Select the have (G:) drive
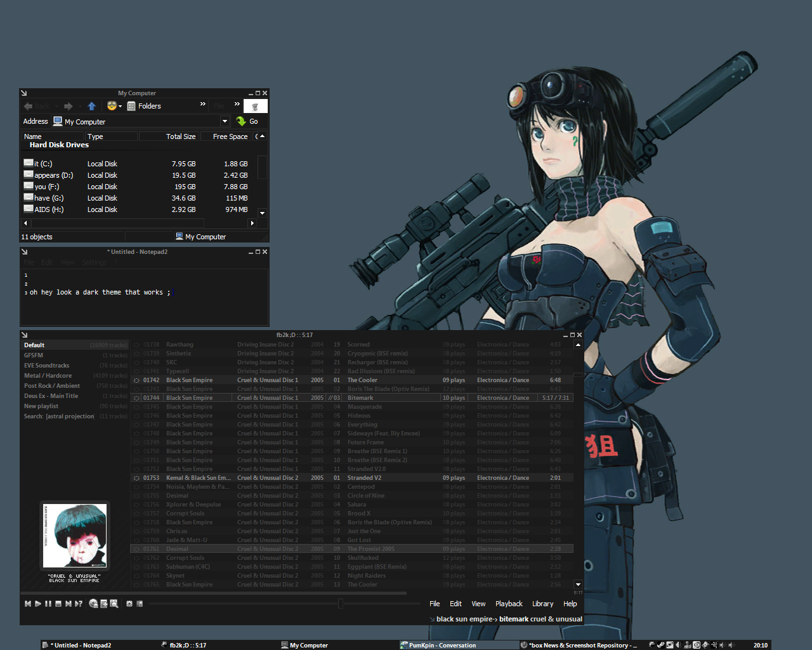 pyautogui.click(x=44, y=198)
